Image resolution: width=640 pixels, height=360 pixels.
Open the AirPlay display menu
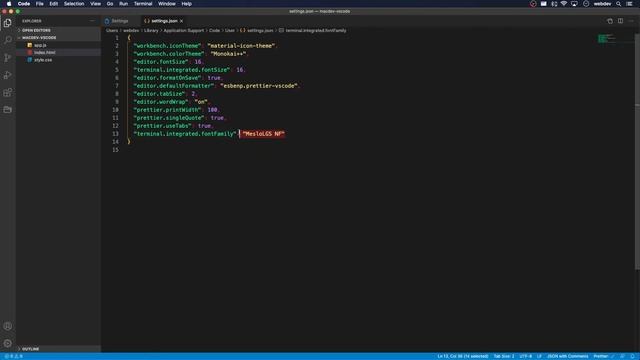pyautogui.click(x=574, y=4)
